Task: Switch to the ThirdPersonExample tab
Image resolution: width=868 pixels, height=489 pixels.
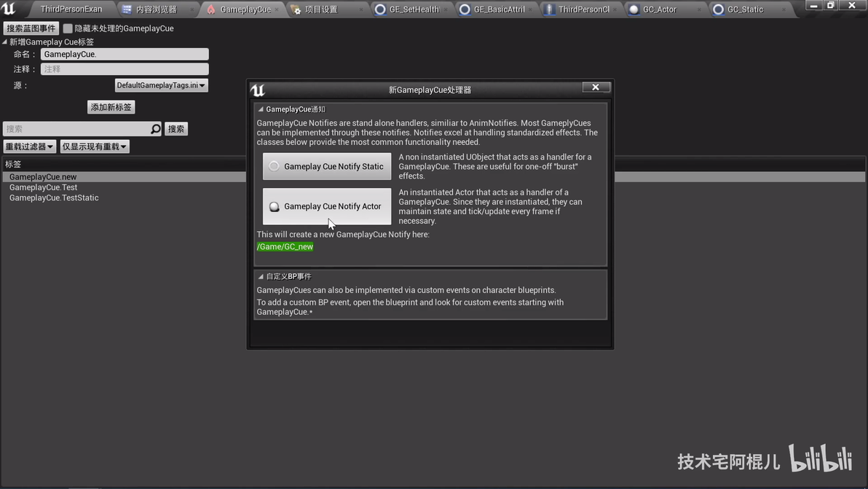Action: click(x=71, y=9)
